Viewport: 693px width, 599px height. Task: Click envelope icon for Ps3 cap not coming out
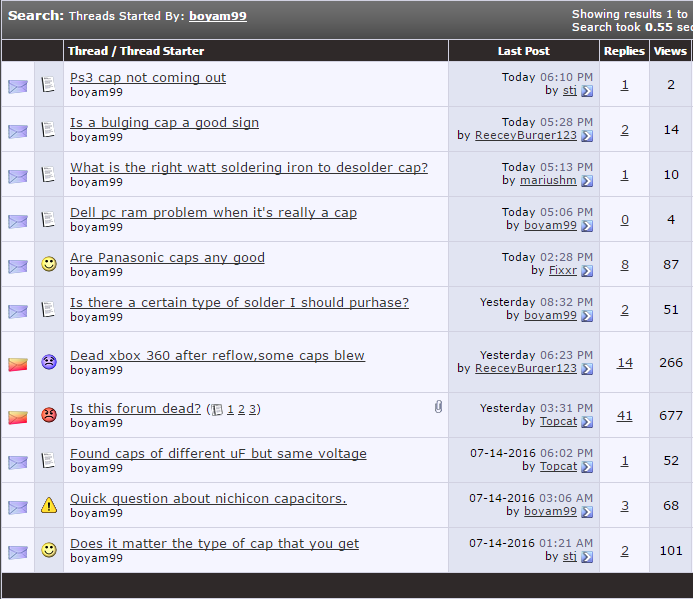(18, 86)
